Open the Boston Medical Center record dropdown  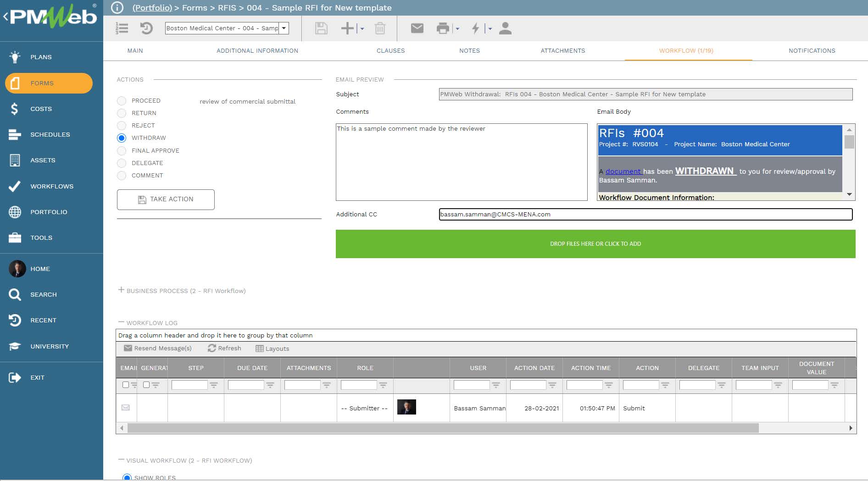click(x=284, y=28)
